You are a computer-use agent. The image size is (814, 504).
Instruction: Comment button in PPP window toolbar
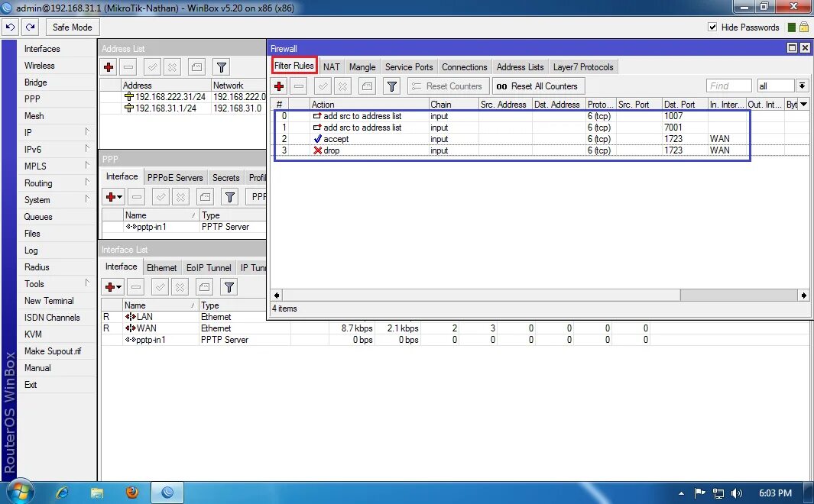(205, 196)
